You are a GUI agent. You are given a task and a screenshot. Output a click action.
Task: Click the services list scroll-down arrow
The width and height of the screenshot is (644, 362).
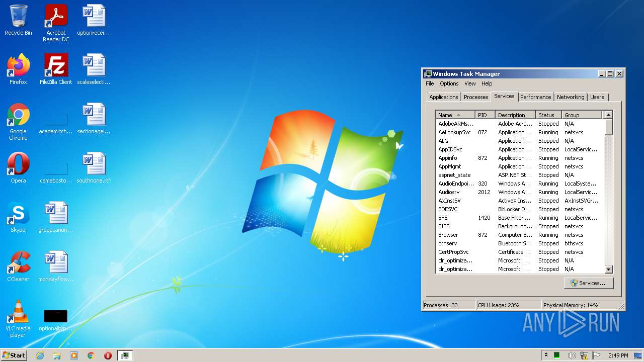[608, 269]
